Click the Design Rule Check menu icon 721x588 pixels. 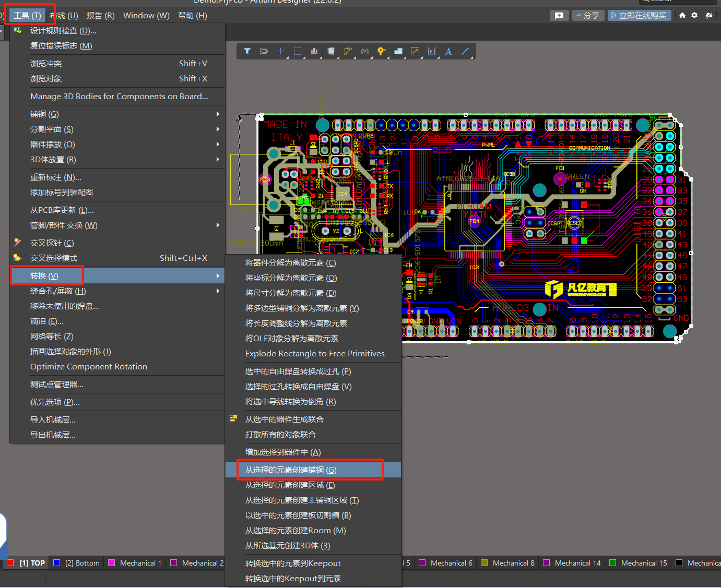pyautogui.click(x=18, y=31)
